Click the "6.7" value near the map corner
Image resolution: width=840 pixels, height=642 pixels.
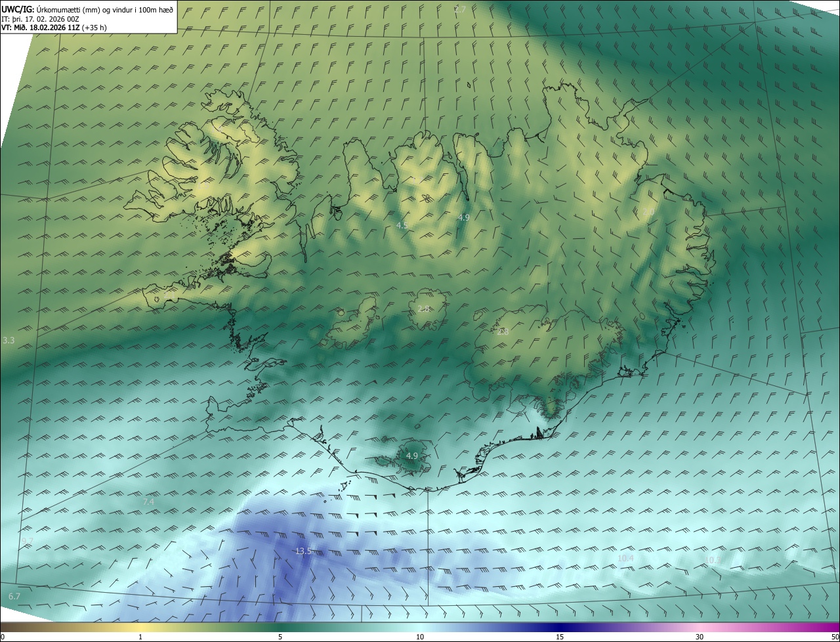click(14, 596)
